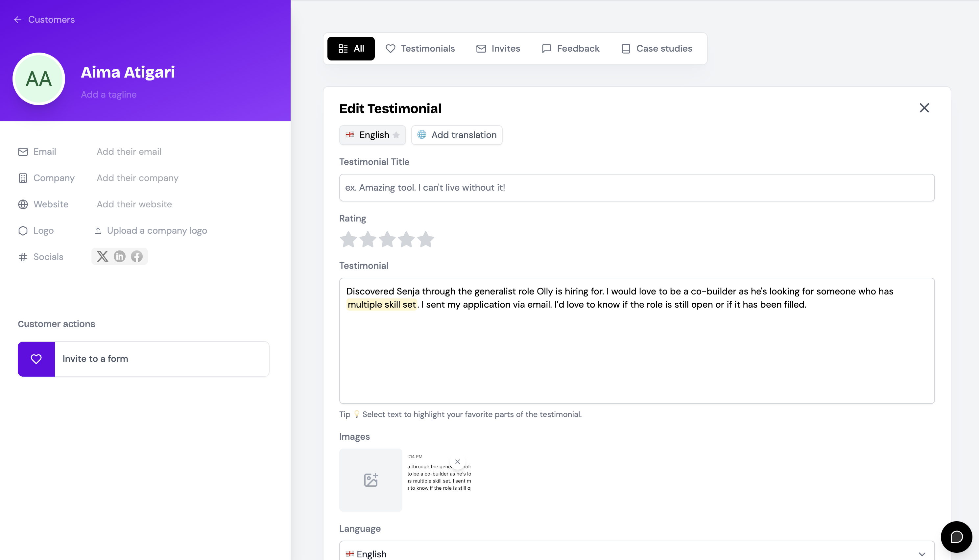Viewport: 979px width, 560px height.
Task: Remove the uploaded screenshot image
Action: 457,461
